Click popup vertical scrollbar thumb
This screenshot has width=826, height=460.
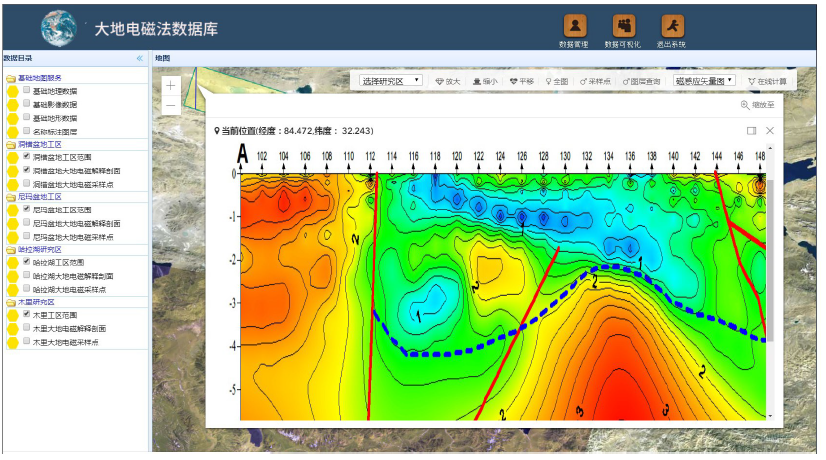770,260
